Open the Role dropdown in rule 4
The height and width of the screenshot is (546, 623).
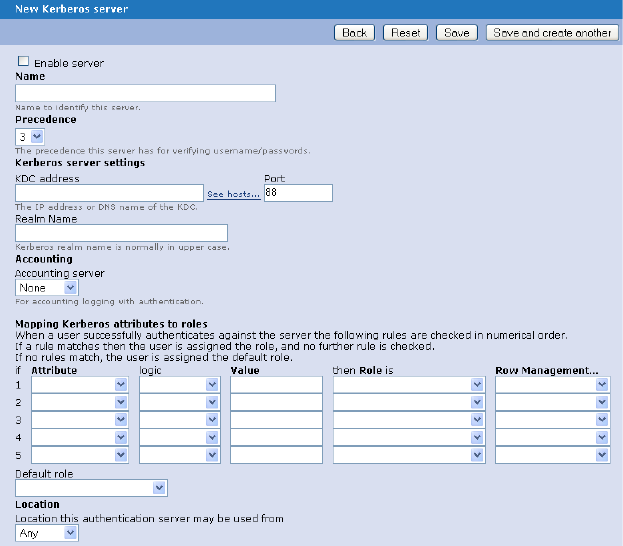[409, 438]
